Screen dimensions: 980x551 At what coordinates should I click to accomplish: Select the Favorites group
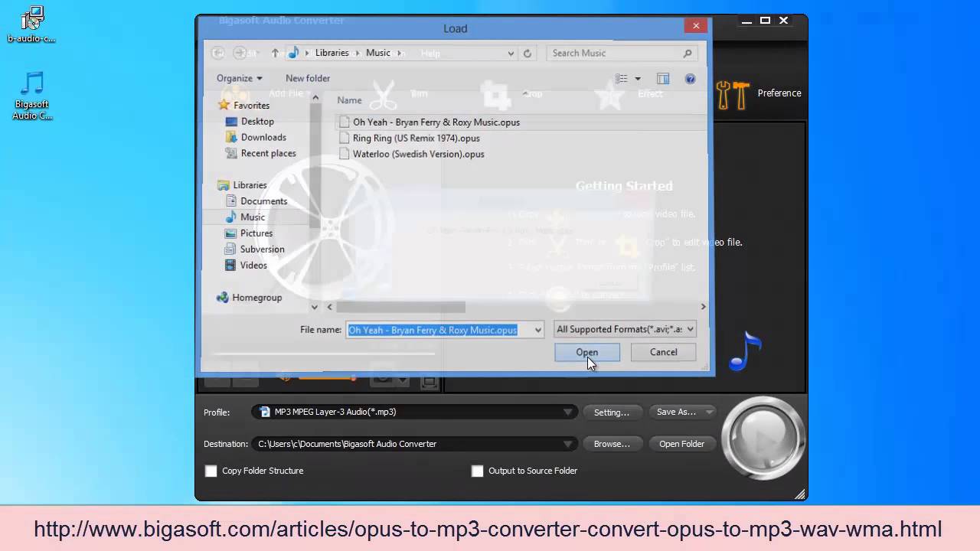coord(251,105)
